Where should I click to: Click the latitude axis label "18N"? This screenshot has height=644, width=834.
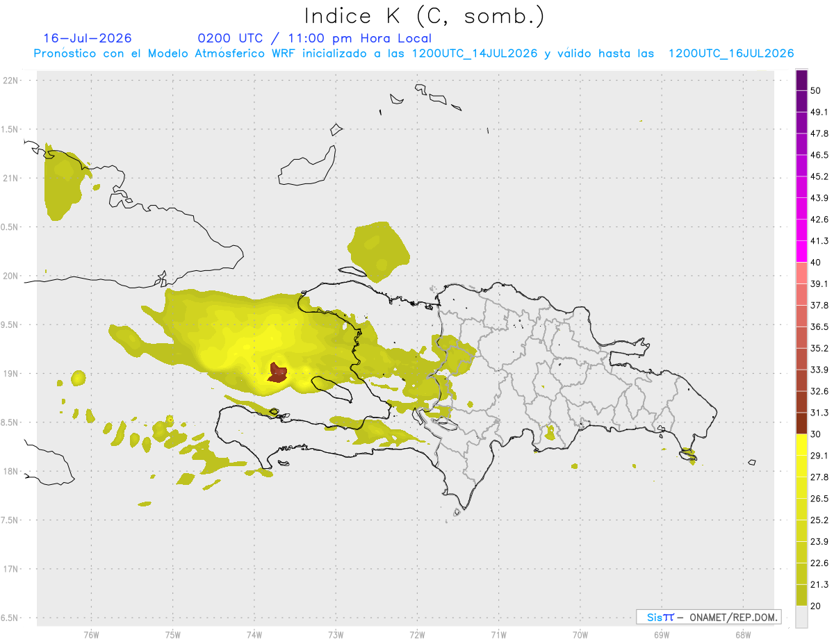point(10,471)
